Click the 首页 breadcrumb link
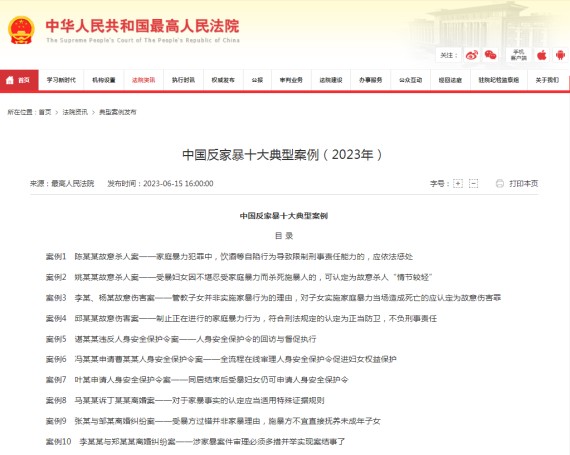The width and height of the screenshot is (570, 455). [x=45, y=112]
